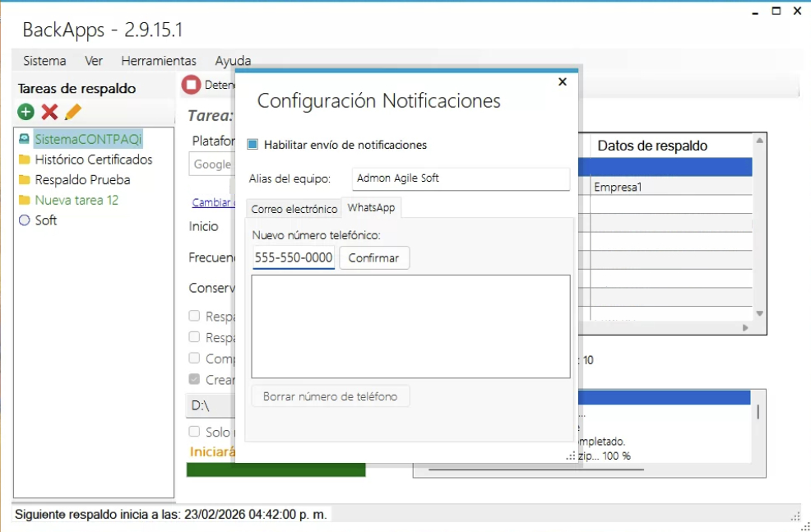The image size is (811, 532).
Task: Open the Ayuda menu
Action: (x=234, y=61)
